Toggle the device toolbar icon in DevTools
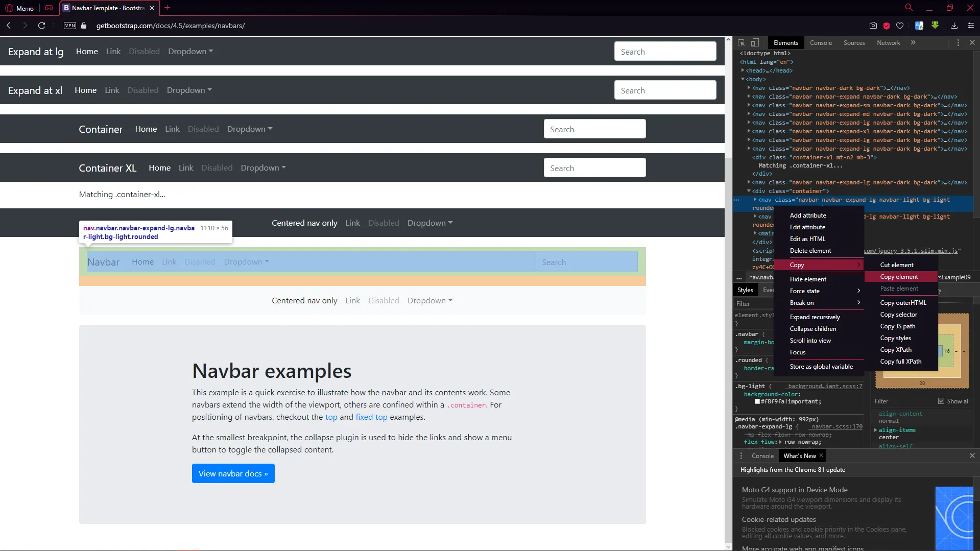Viewport: 980px width, 551px height. pyautogui.click(x=755, y=43)
